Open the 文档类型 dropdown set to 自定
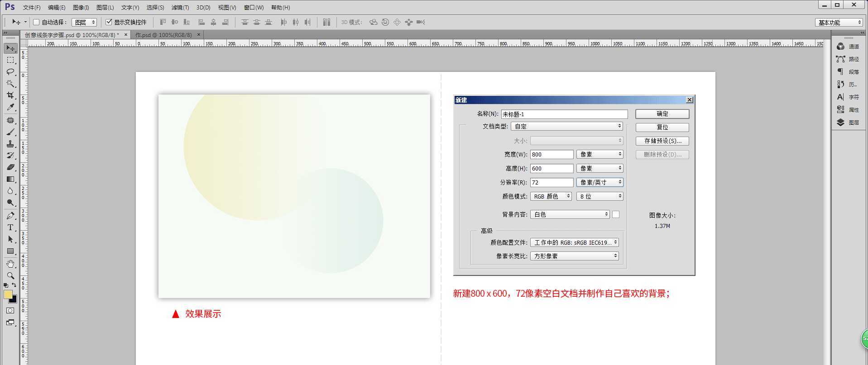This screenshot has width=868, height=365. (x=567, y=126)
